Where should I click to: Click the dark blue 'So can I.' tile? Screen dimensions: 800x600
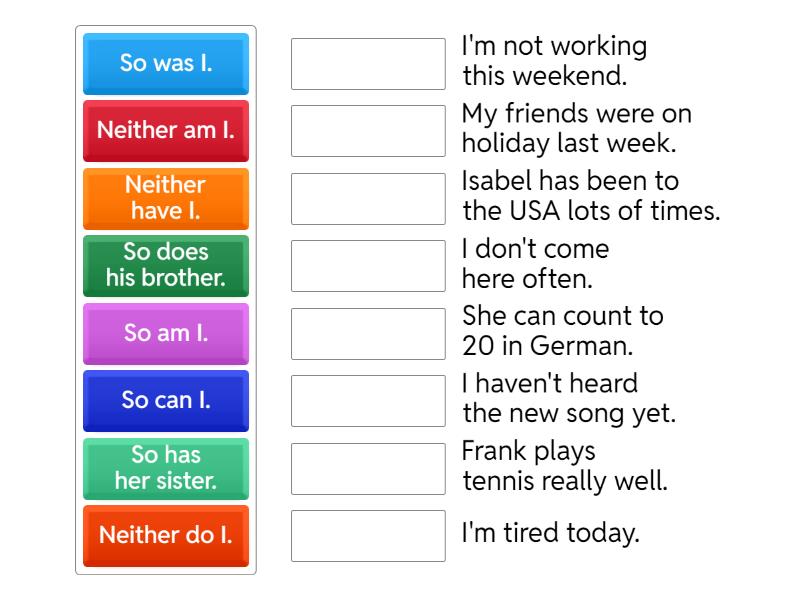(x=166, y=400)
